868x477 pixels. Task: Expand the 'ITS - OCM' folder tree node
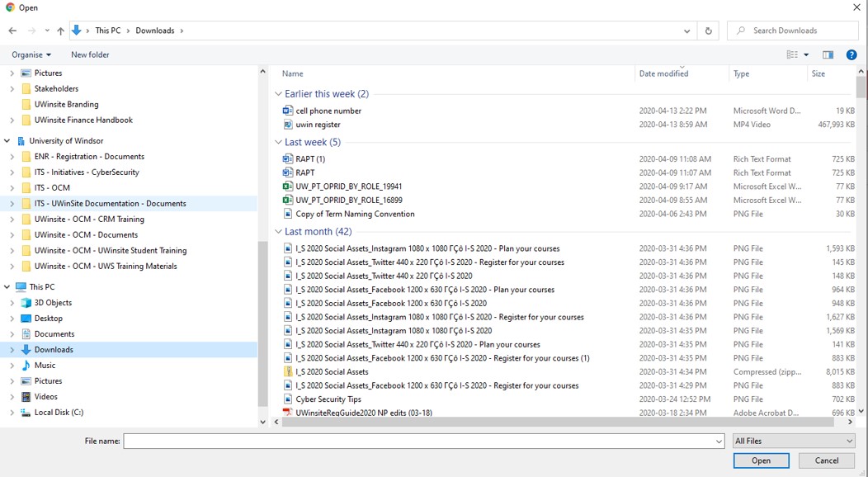coord(12,188)
